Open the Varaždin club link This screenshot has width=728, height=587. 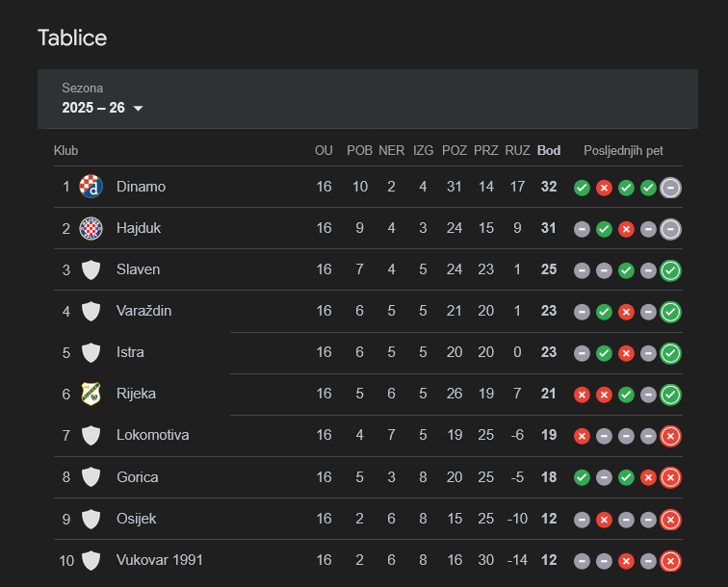pos(144,311)
